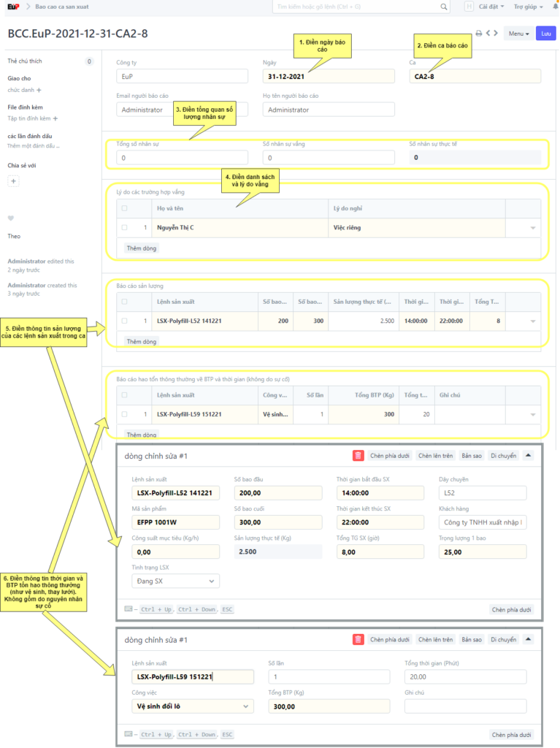Open the Công việc dropdown
The width and height of the screenshot is (560, 748).
point(193,706)
